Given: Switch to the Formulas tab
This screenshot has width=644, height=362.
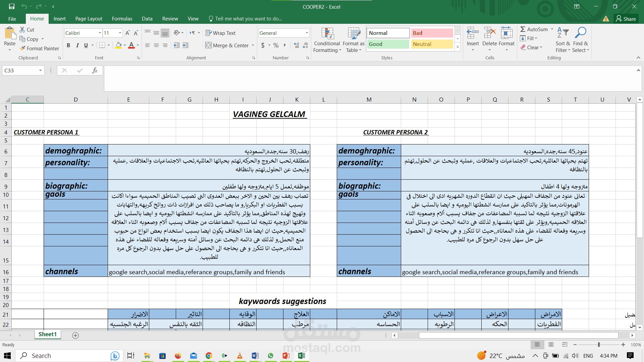Looking at the screenshot, I should click(122, 19).
